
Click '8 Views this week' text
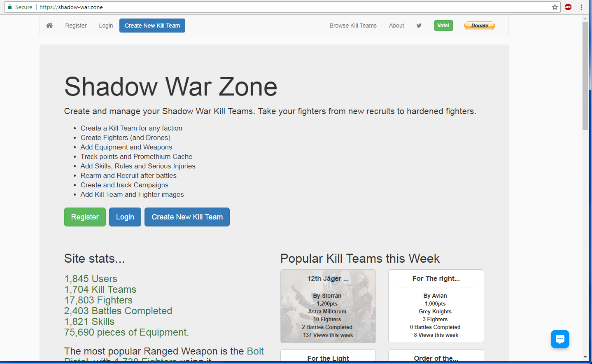436,335
